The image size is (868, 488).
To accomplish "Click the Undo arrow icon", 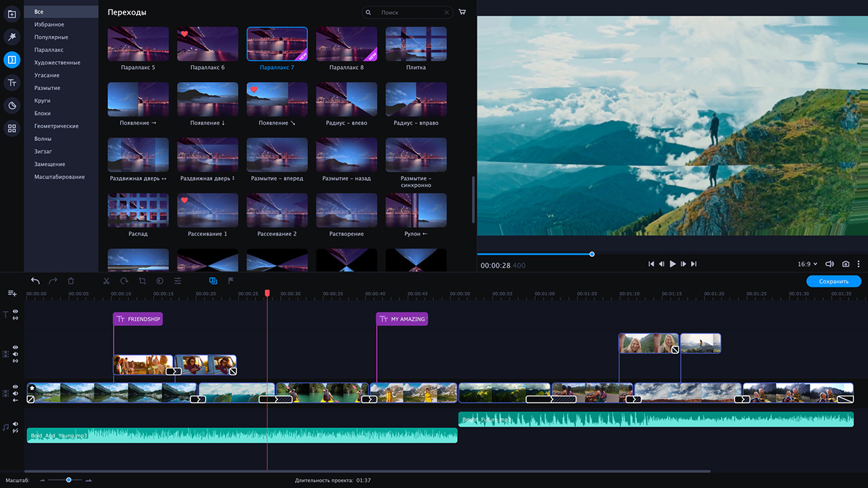I will [x=35, y=281].
